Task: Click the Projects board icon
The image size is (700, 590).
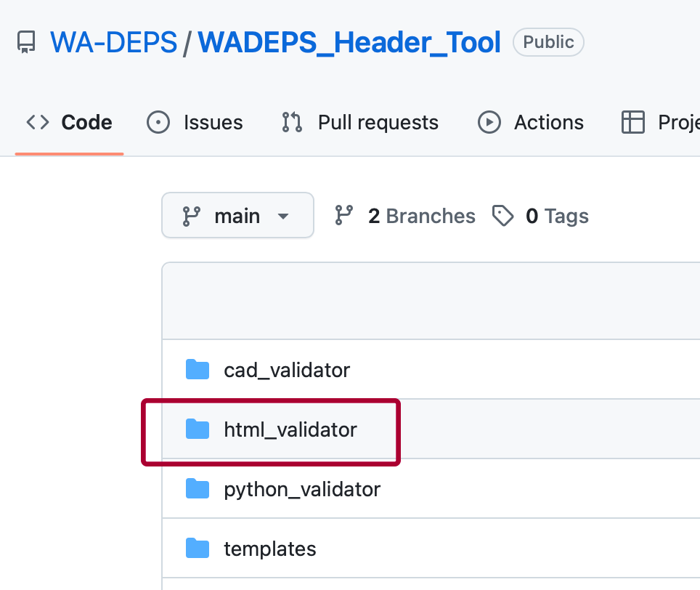Action: (x=633, y=122)
